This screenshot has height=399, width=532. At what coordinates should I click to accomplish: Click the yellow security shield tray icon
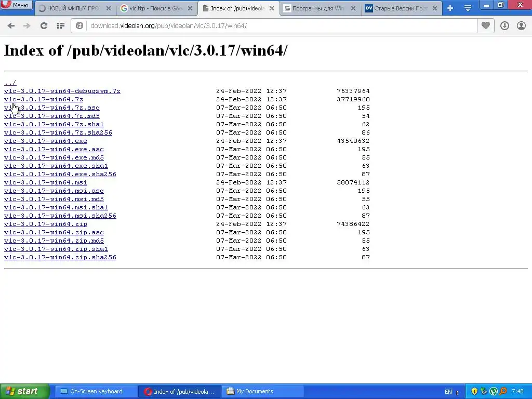tap(474, 392)
